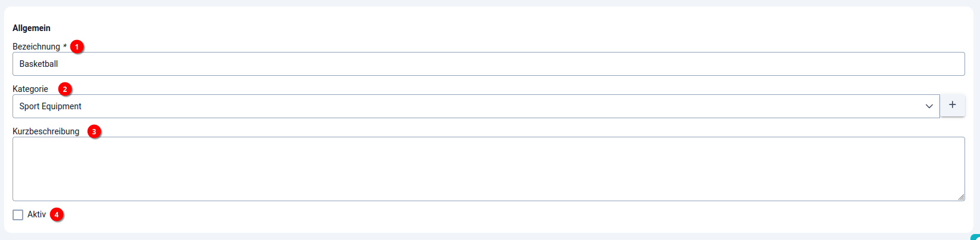Select the Sport Equipment value text
This screenshot has height=240, width=980.
[50, 106]
